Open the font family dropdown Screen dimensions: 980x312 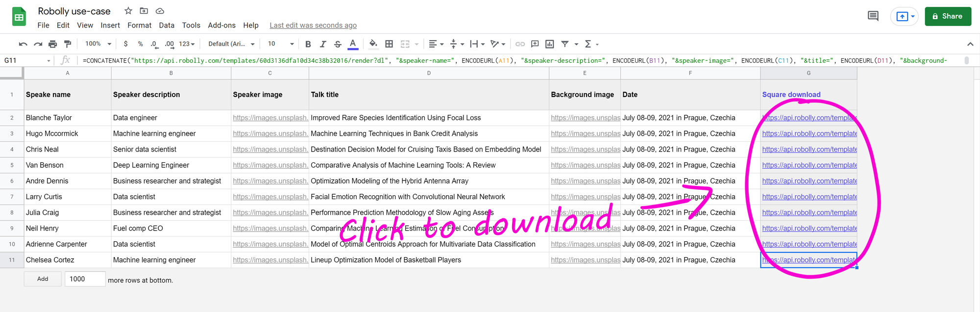tap(231, 44)
